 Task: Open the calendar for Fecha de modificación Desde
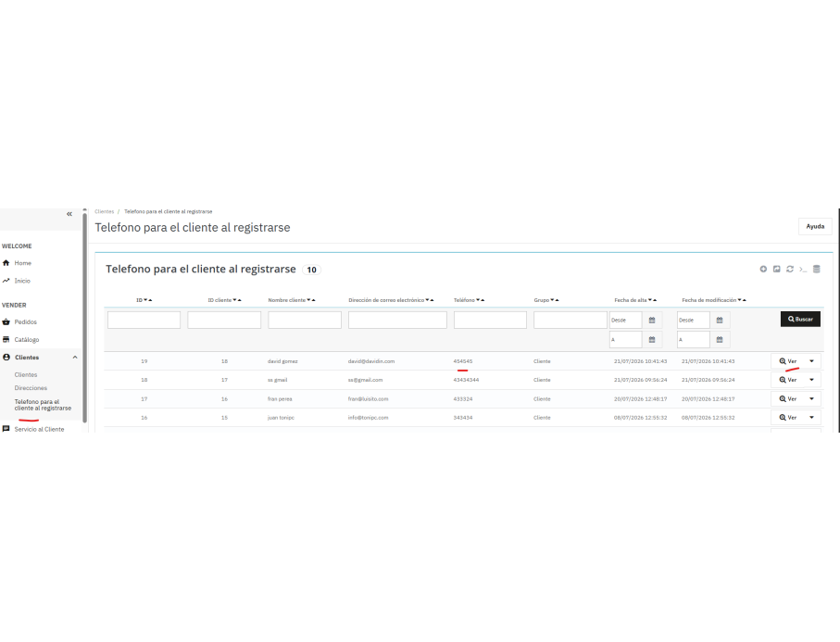tap(720, 320)
